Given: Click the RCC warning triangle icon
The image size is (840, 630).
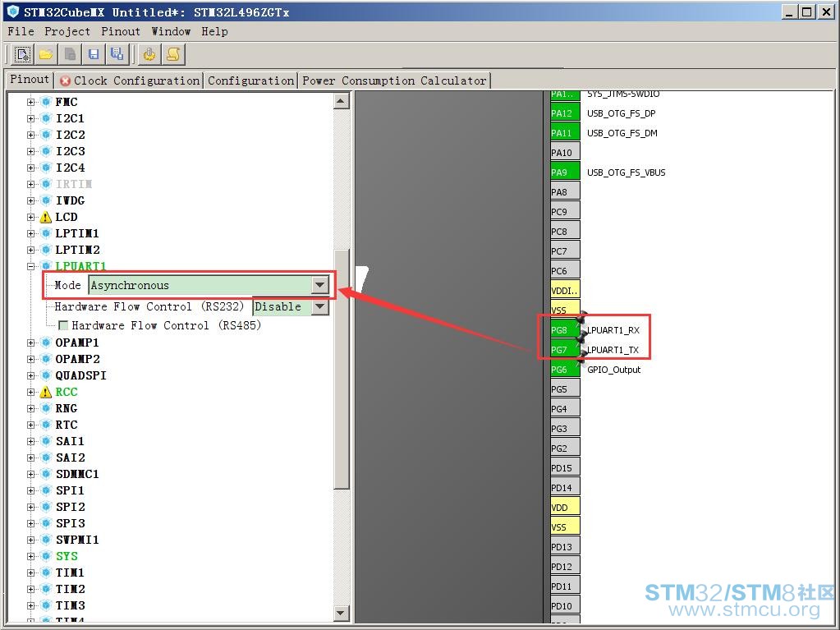Looking at the screenshot, I should tap(46, 392).
